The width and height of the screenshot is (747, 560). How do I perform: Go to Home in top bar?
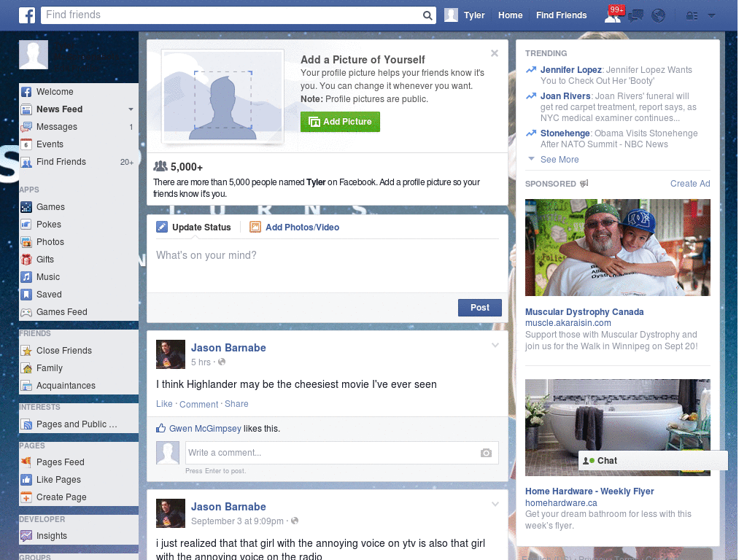[x=510, y=15]
